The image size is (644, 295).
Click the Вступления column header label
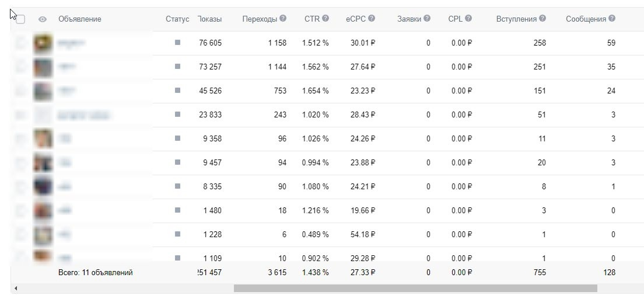coord(516,19)
